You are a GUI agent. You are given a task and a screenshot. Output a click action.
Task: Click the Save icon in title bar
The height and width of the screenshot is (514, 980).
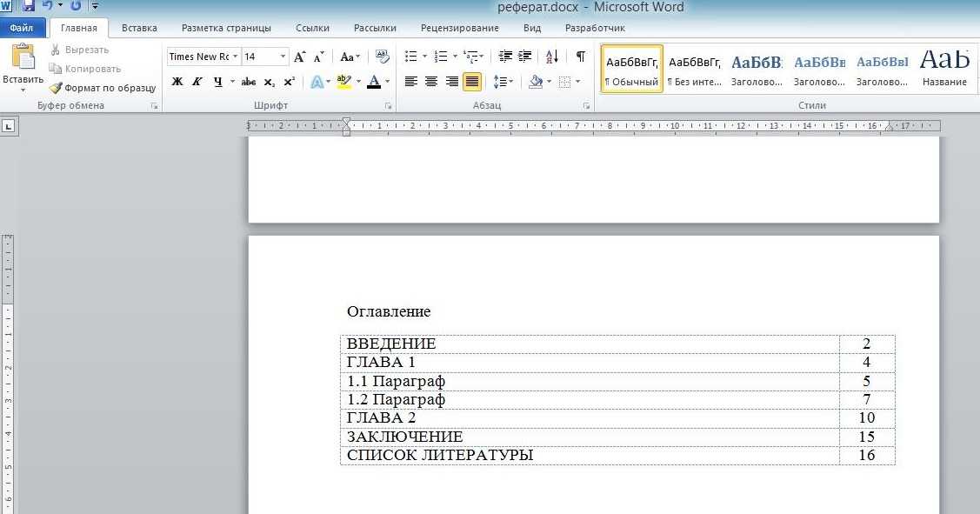pos(29,6)
